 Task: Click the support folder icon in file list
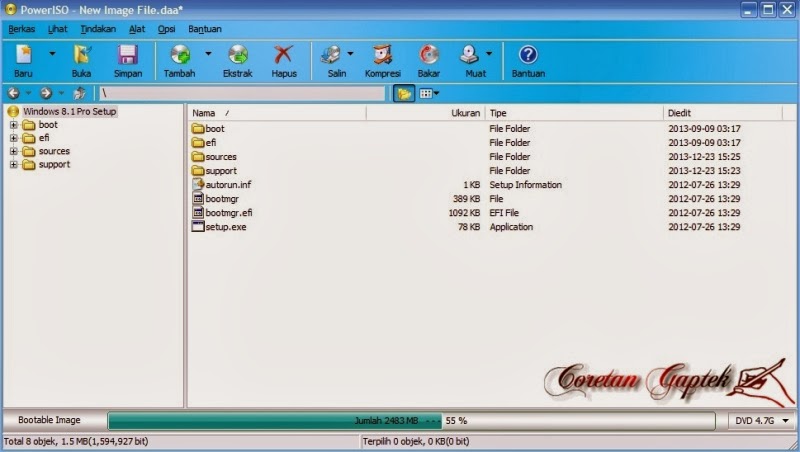click(x=198, y=170)
